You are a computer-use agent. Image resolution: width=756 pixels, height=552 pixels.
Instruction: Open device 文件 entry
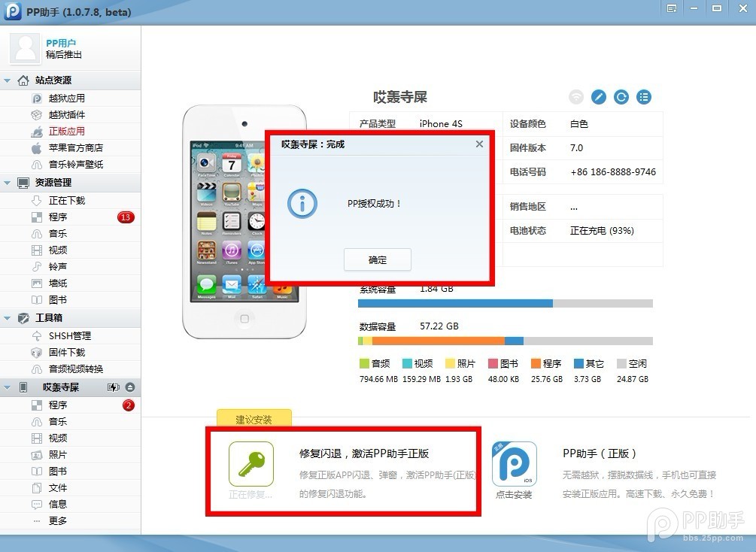(x=57, y=488)
